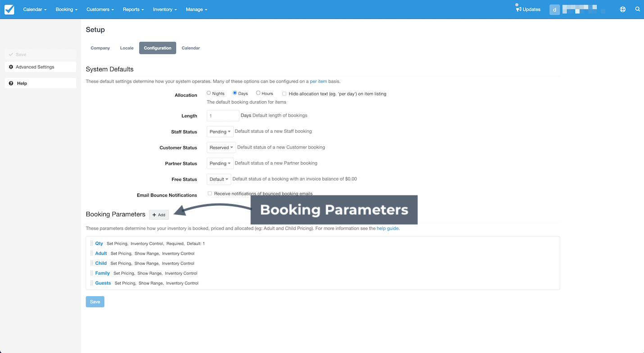
Task: Select the Hours allocation option
Action: [258, 93]
